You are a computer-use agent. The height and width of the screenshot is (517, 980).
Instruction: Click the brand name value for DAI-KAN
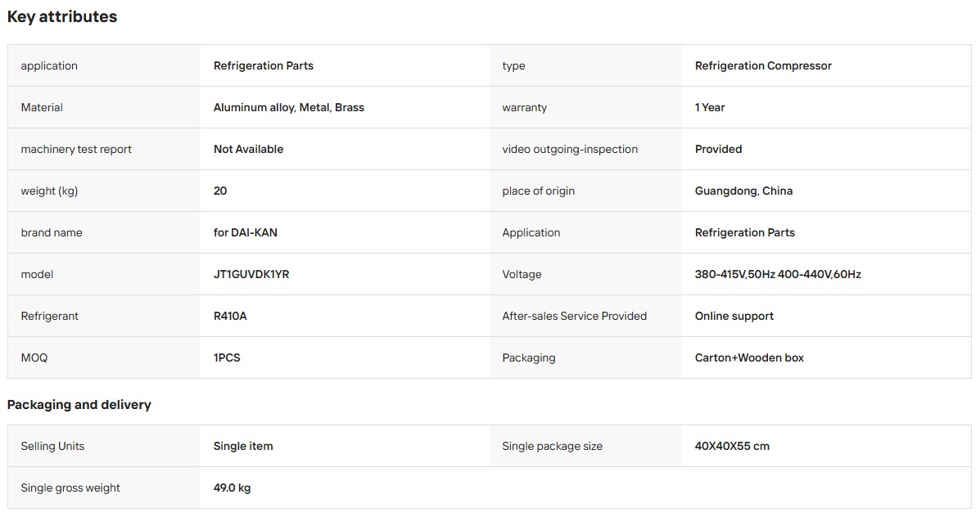pos(245,232)
